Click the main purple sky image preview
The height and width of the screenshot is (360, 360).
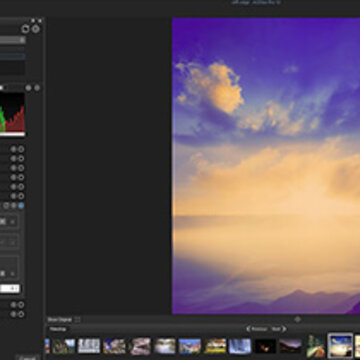(266, 166)
